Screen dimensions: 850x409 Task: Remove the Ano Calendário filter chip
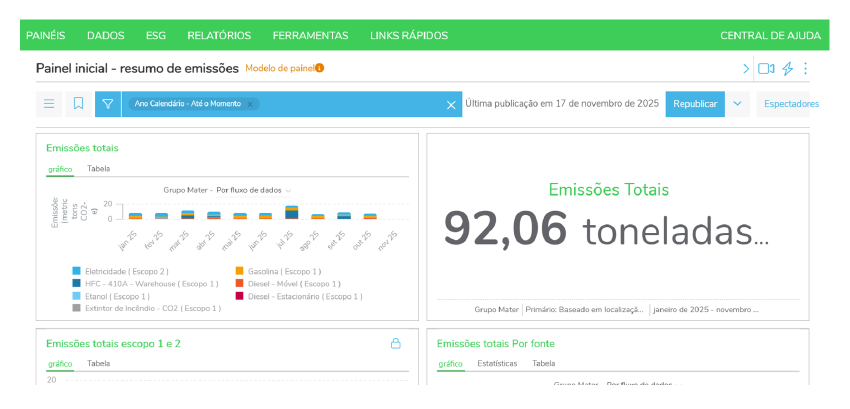point(250,104)
